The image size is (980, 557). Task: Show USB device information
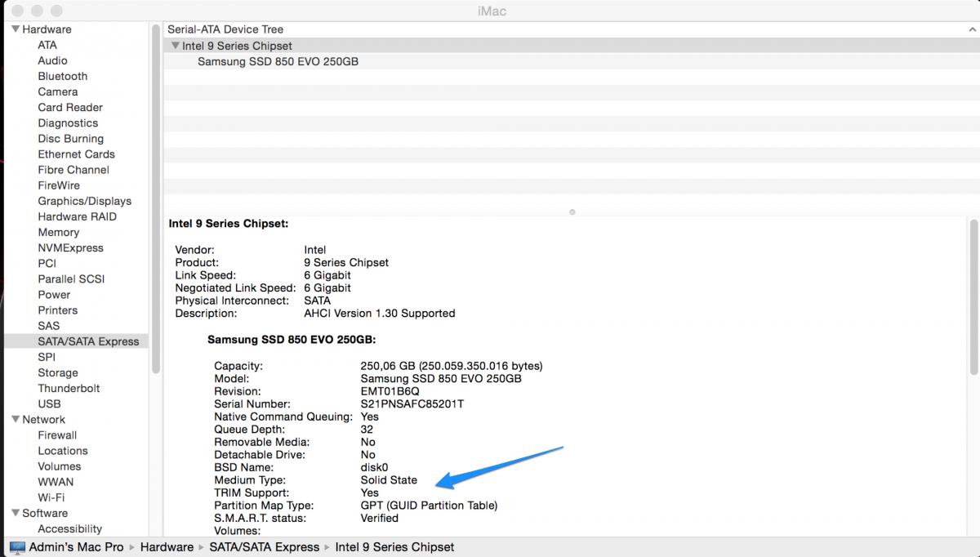49,403
